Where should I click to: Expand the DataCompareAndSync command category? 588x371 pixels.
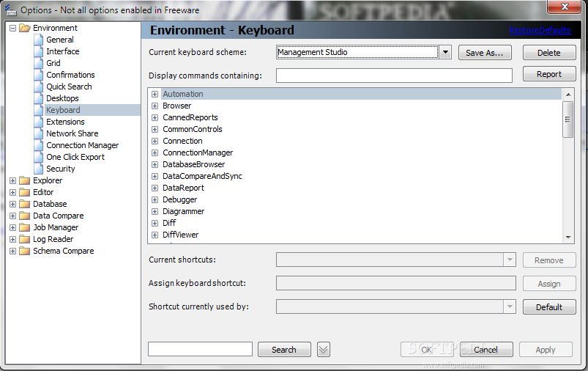[x=155, y=177]
